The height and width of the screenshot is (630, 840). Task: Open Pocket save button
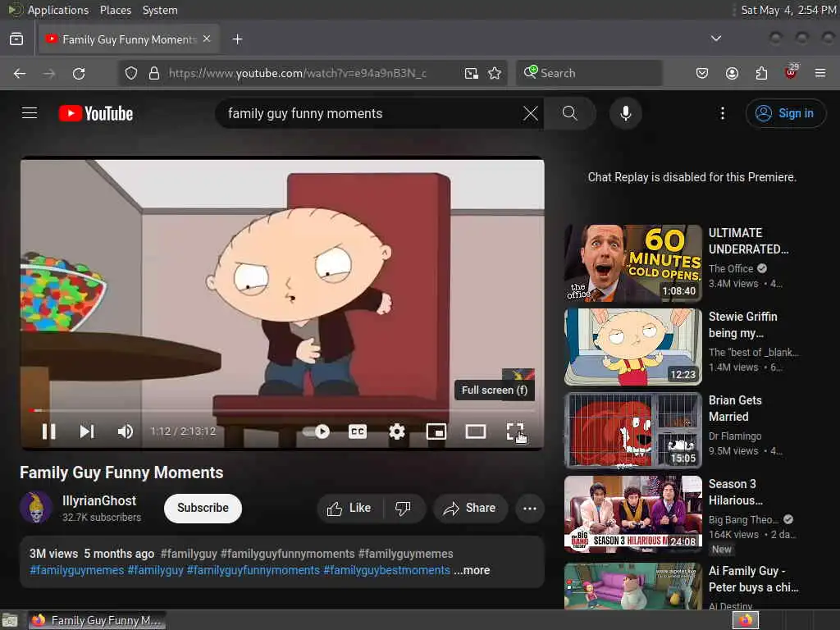[702, 73]
